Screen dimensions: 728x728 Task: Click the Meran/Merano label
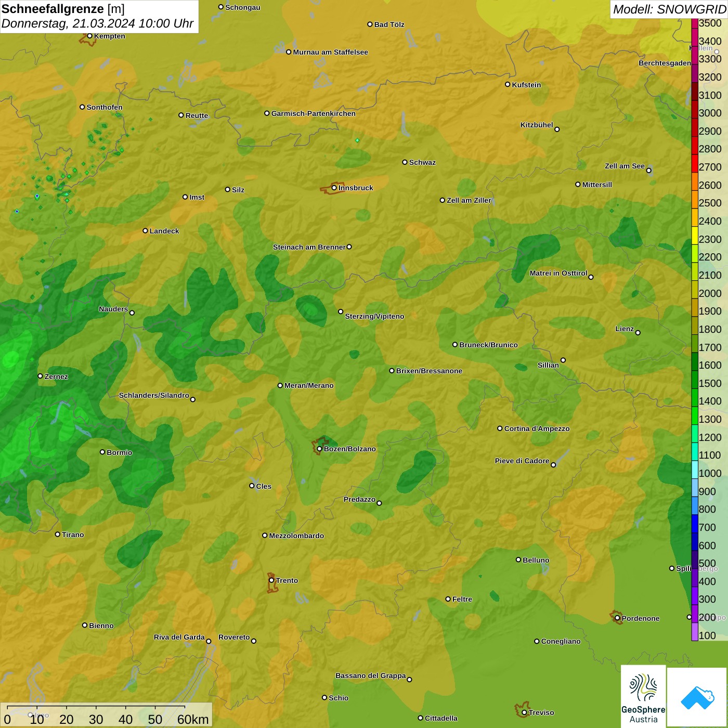point(309,385)
